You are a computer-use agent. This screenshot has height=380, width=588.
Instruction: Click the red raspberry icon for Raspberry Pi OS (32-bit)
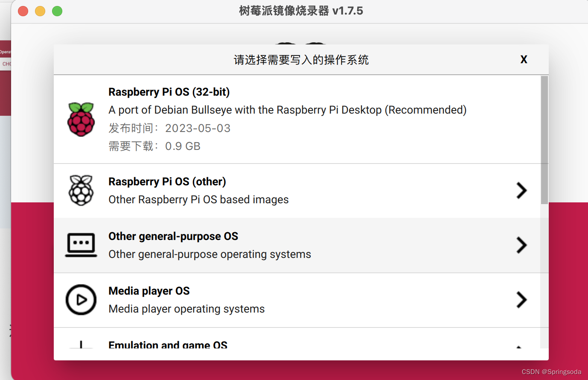[81, 120]
